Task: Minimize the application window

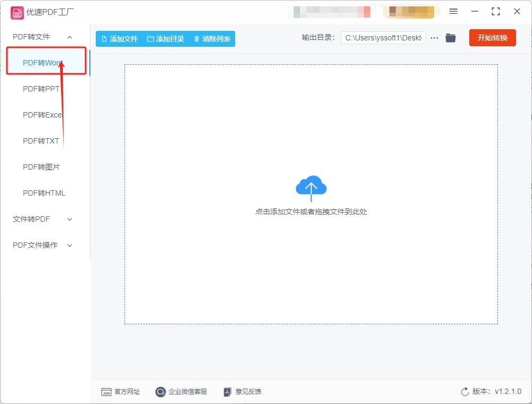Action: [x=475, y=12]
